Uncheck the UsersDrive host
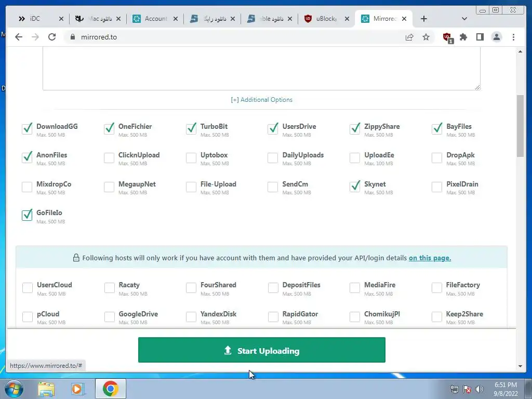This screenshot has height=399, width=532. pyautogui.click(x=273, y=129)
